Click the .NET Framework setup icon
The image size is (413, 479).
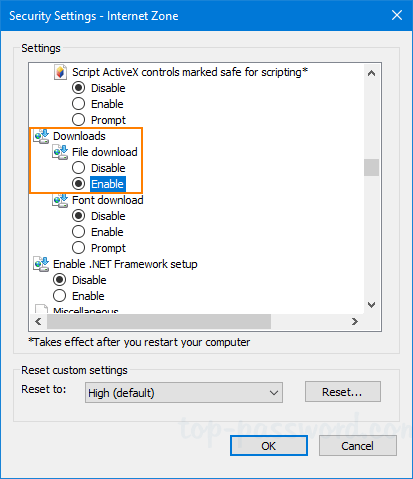42,264
